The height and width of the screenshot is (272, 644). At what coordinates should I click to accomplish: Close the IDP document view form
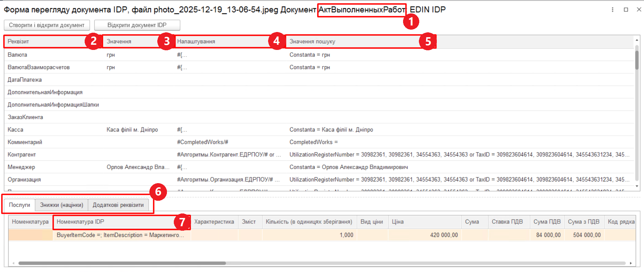point(639,10)
